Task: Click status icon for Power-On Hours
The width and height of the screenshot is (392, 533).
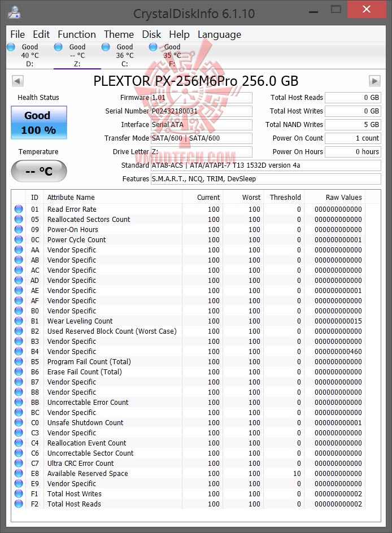Action: coord(19,229)
